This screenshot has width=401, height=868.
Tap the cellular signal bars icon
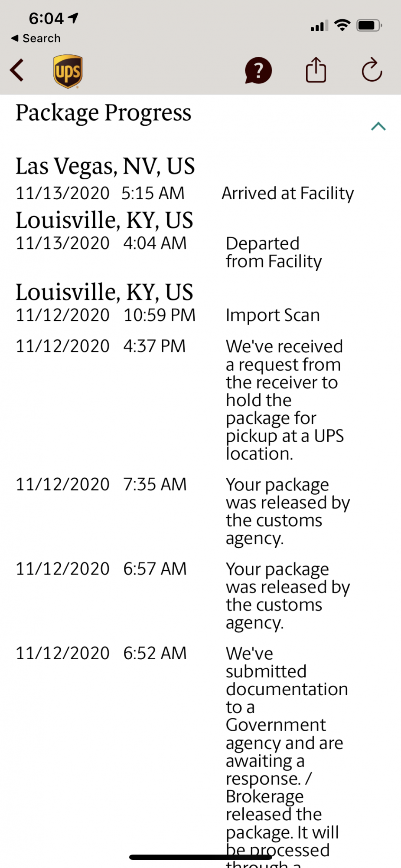[x=319, y=26]
